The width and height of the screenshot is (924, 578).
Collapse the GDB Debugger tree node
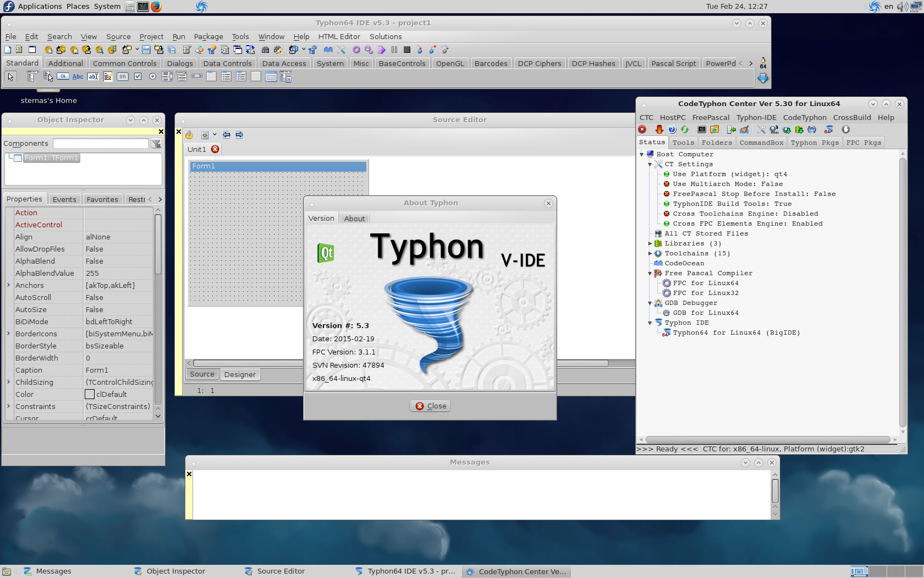pyautogui.click(x=650, y=303)
